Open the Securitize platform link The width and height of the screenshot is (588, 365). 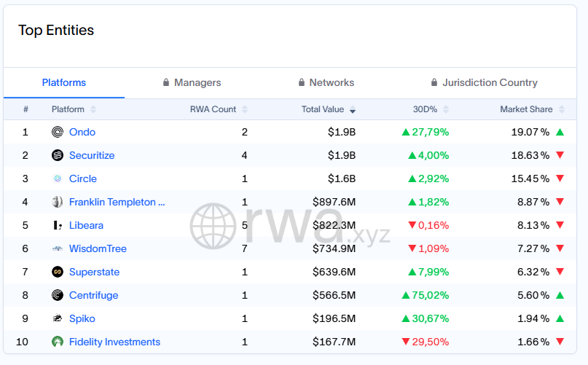[x=92, y=155]
